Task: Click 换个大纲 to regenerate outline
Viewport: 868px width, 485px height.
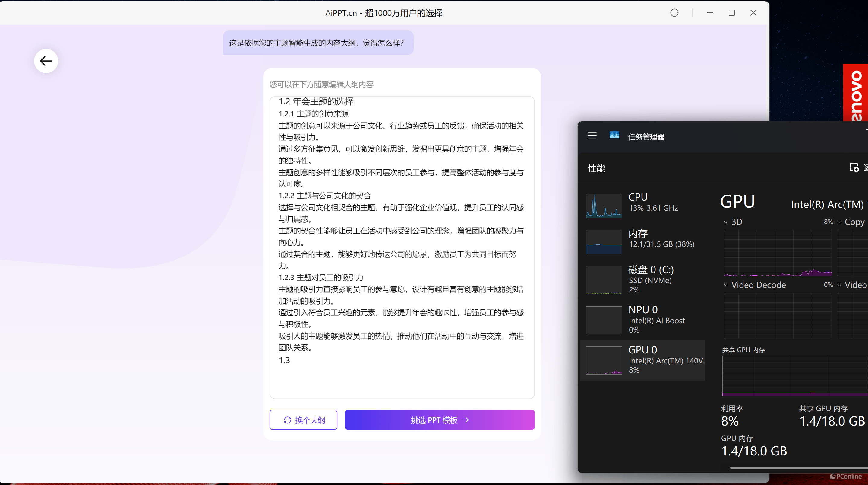Action: (x=303, y=420)
